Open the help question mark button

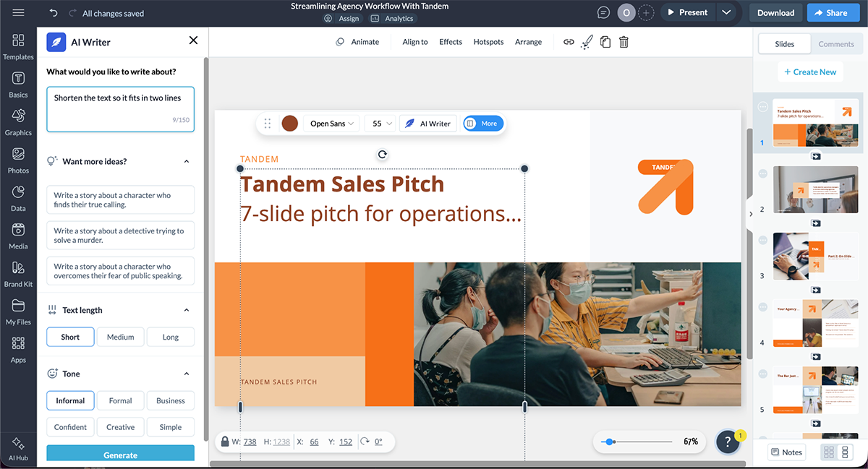click(728, 442)
